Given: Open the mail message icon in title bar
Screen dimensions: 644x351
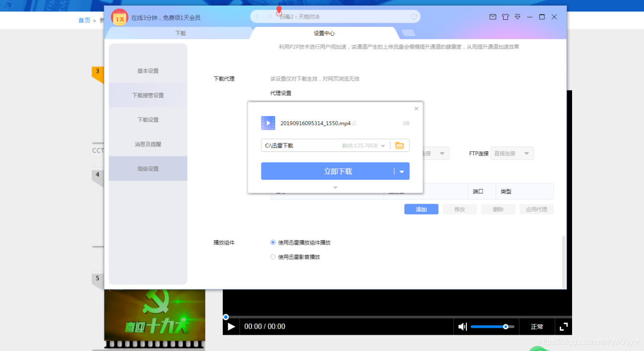Looking at the screenshot, I should tap(493, 17).
